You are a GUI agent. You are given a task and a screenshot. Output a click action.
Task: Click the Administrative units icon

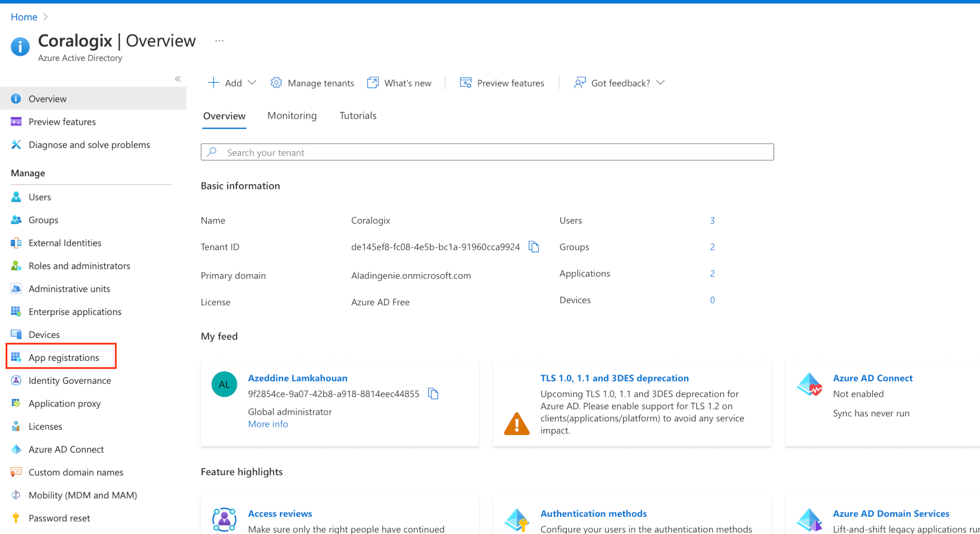tap(16, 289)
